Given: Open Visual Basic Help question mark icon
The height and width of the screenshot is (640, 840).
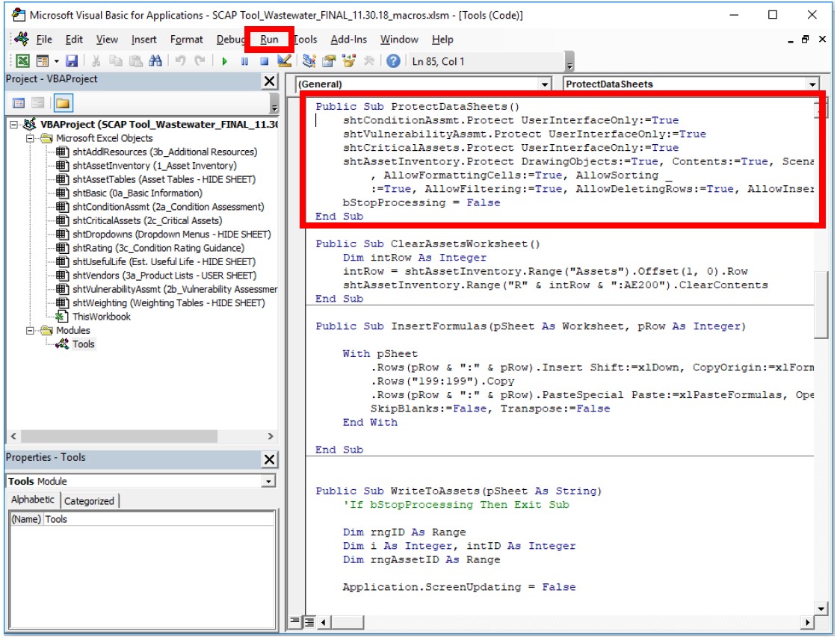Looking at the screenshot, I should tap(393, 61).
